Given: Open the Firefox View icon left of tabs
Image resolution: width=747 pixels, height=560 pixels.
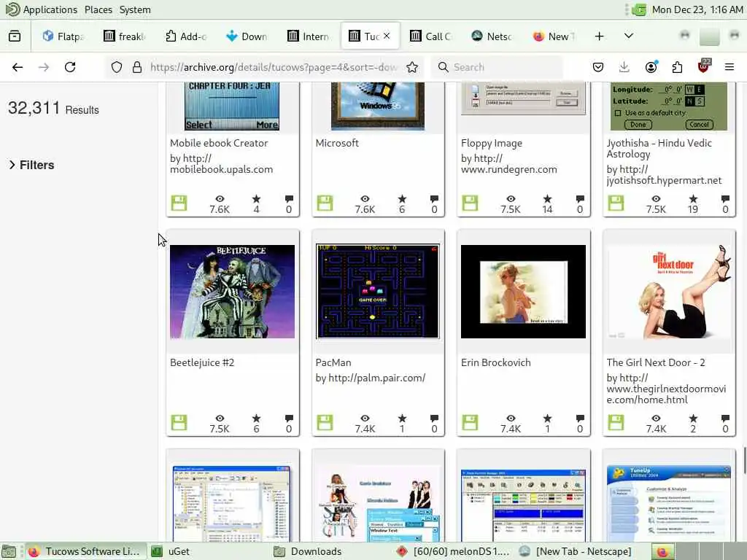Looking at the screenshot, I should coord(15,36).
